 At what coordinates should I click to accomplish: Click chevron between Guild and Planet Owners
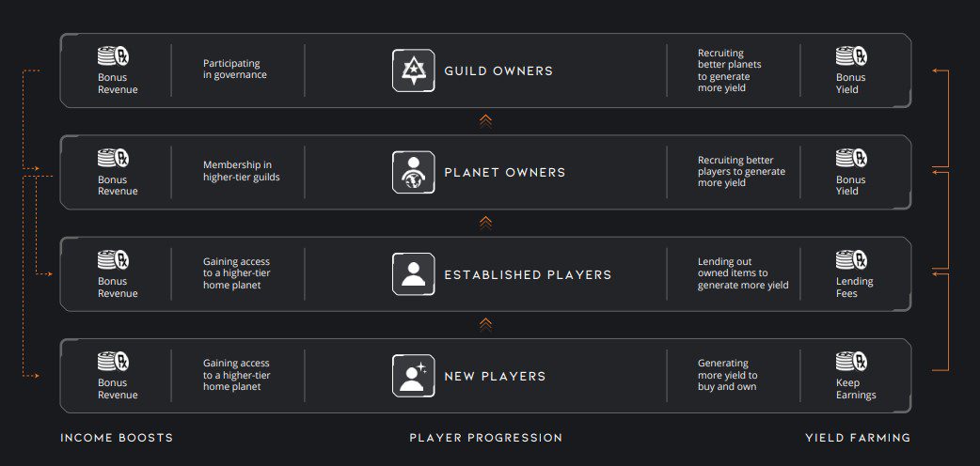[x=485, y=120]
